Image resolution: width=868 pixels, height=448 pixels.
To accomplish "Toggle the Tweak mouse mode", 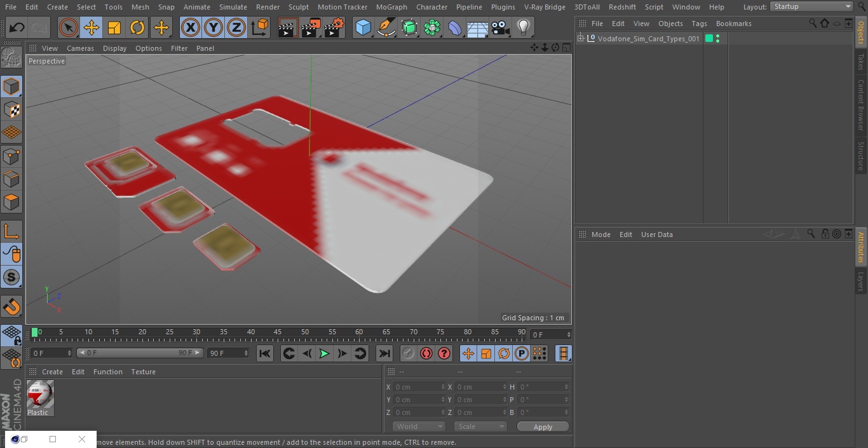I will [x=11, y=254].
